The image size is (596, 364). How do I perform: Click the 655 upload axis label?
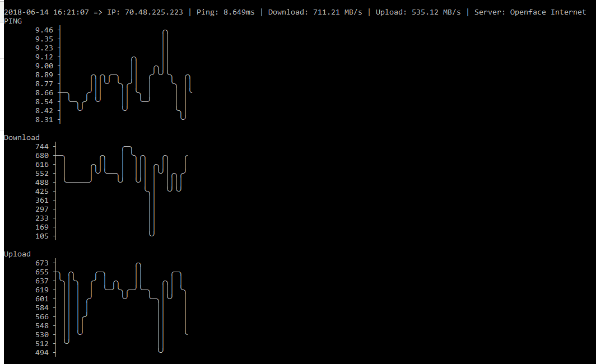[x=42, y=272]
